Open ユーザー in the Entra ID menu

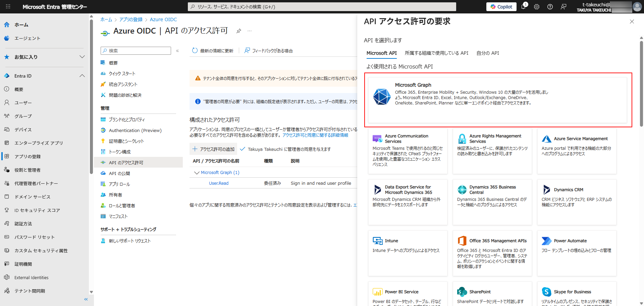(x=23, y=103)
